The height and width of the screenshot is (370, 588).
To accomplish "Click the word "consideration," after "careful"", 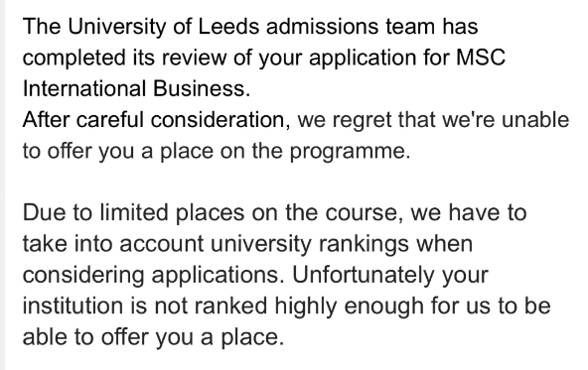I will [x=220, y=121].
